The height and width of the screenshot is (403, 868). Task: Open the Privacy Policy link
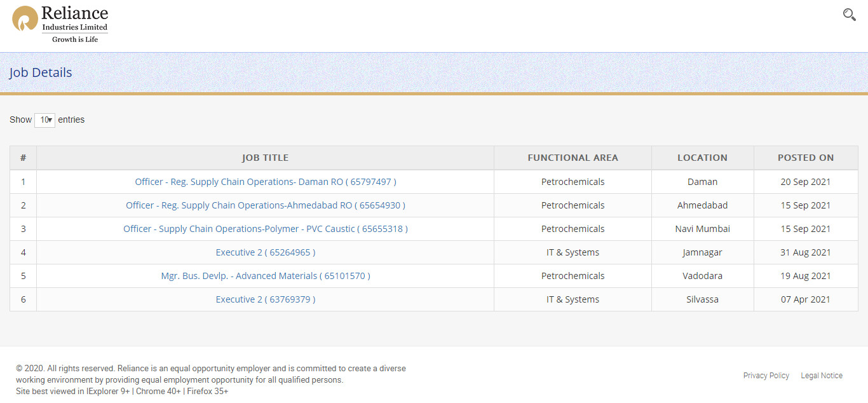766,376
